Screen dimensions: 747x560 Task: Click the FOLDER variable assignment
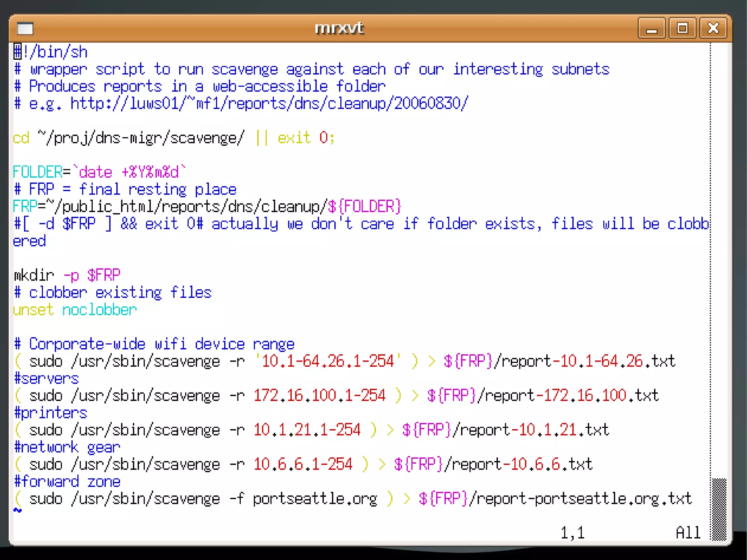[x=38, y=172]
